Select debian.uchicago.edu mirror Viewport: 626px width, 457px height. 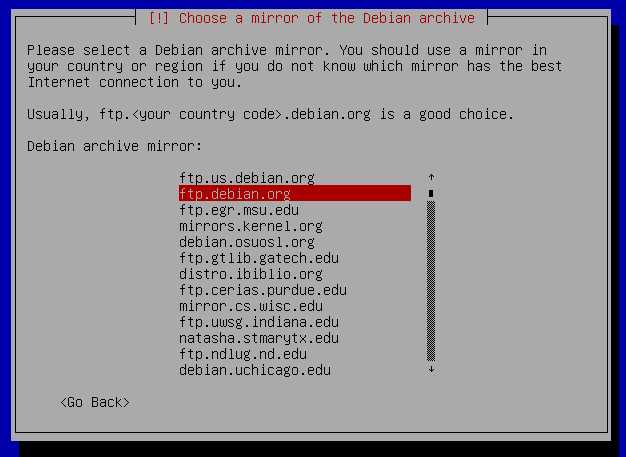coord(255,370)
